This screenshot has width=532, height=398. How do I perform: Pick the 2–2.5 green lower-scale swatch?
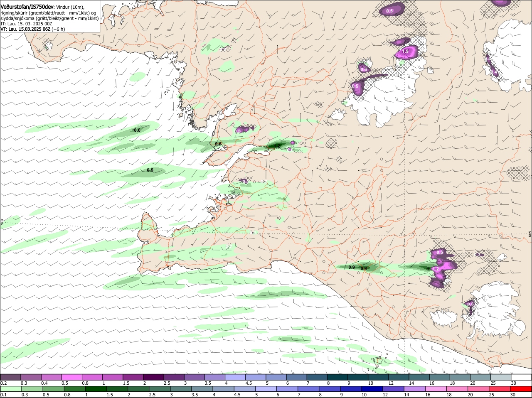[x=138, y=388]
